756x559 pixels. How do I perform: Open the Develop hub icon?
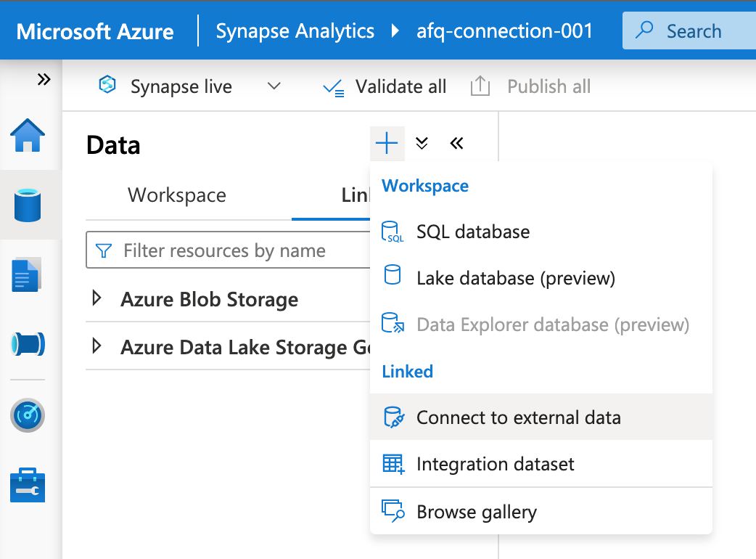click(27, 274)
